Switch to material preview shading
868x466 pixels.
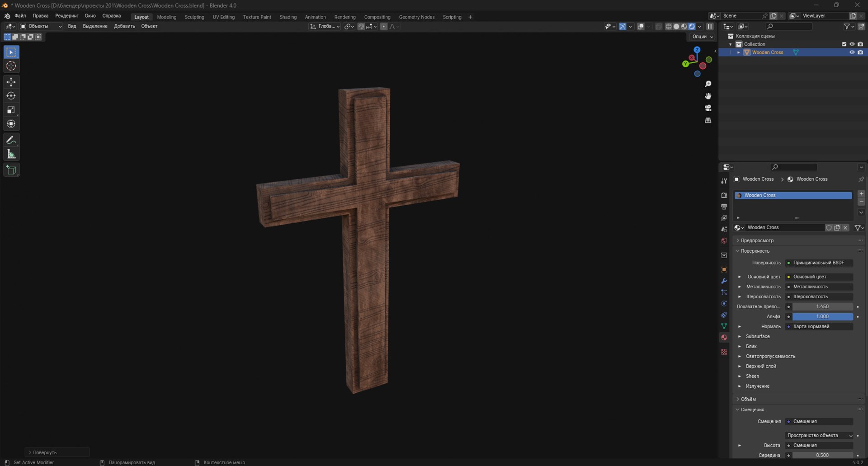[684, 27]
